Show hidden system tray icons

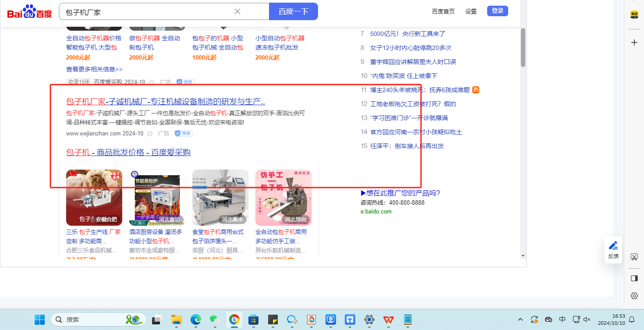(x=520, y=319)
